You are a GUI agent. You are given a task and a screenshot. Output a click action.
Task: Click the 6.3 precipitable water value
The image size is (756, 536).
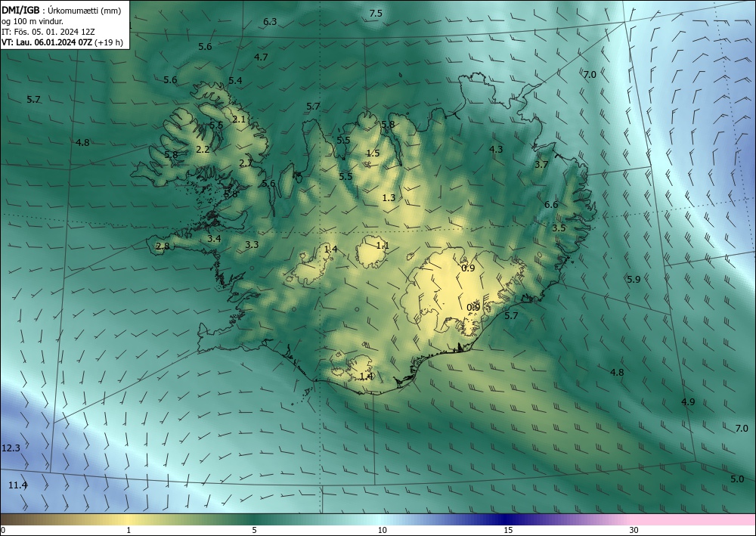point(270,21)
